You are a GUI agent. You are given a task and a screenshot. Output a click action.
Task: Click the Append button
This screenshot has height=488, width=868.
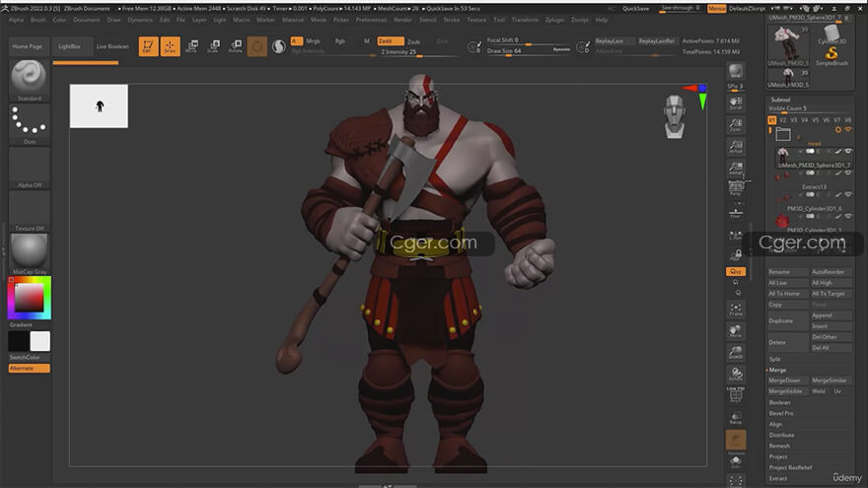click(831, 315)
